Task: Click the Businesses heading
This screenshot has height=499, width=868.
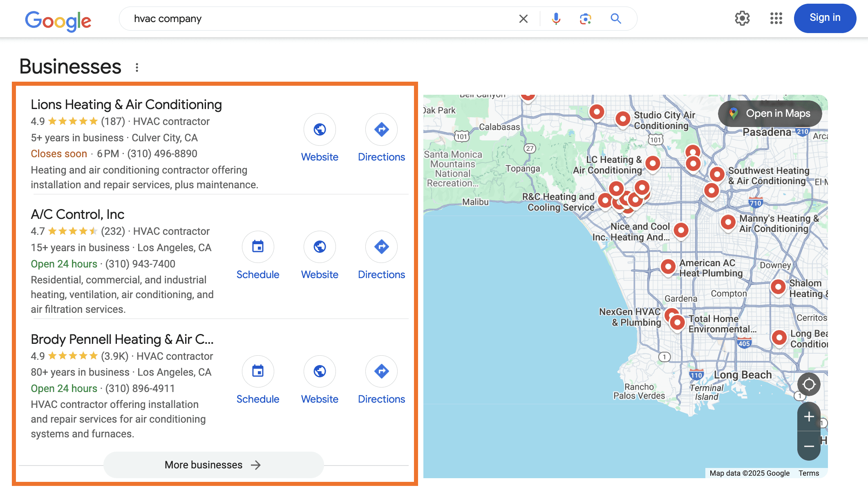Action: click(70, 67)
